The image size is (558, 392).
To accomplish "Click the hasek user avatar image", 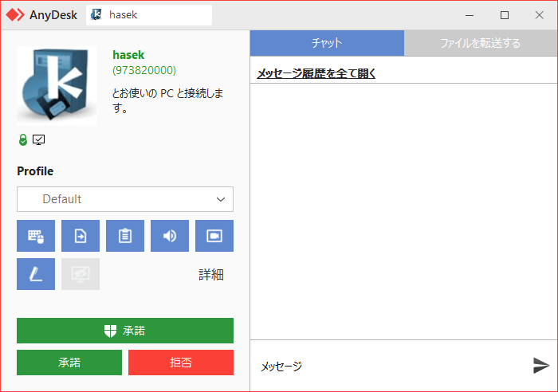I will tap(57, 86).
